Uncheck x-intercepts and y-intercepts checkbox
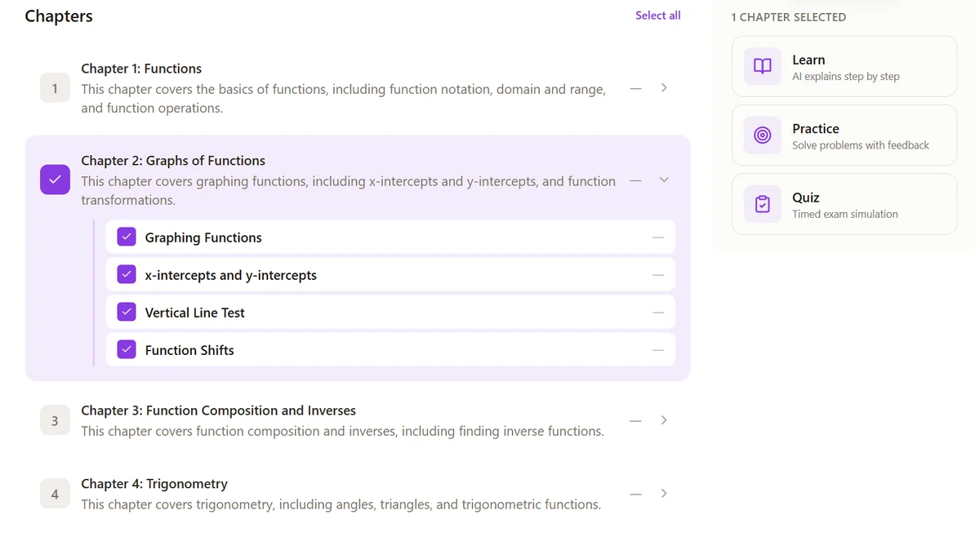This screenshot has width=980, height=537. (127, 274)
